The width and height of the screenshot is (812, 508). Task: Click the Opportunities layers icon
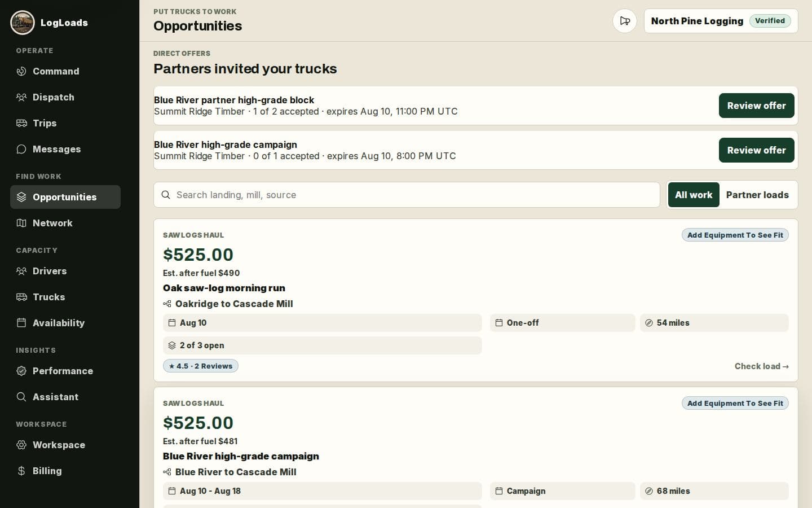pyautogui.click(x=21, y=197)
